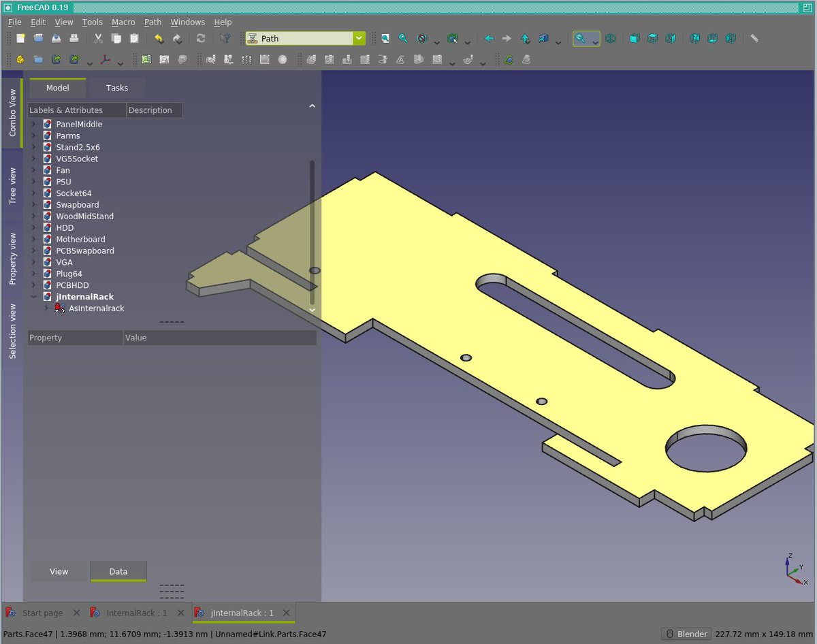Click the Create group folder icon

point(38,60)
